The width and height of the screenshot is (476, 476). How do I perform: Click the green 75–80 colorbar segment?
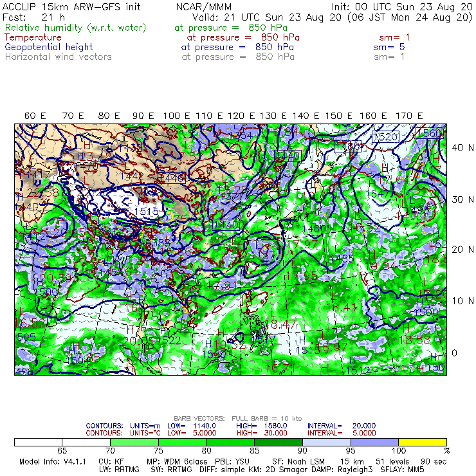coord(183,442)
